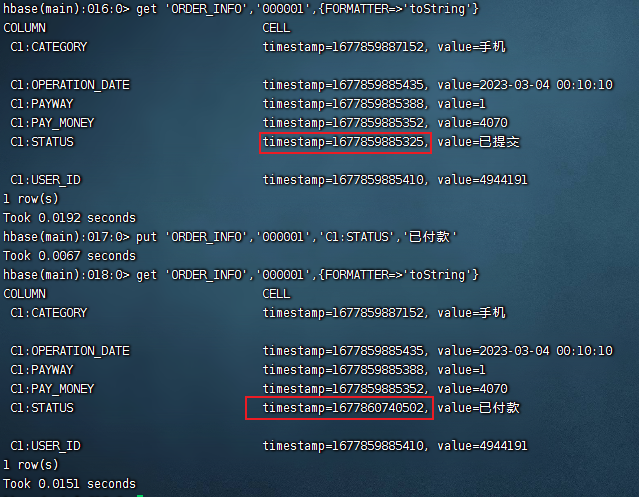Viewport: 639px width, 497px height.
Task: Click the value=已提交 cell
Action: tap(478, 142)
